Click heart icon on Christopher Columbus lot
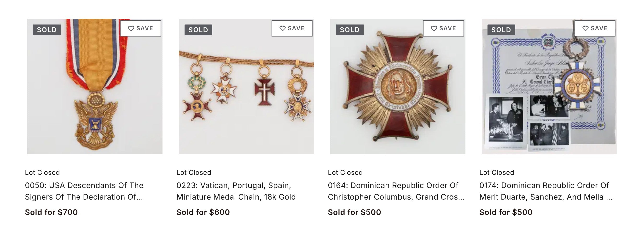Image resolution: width=644 pixels, height=232 pixels. coord(434,29)
